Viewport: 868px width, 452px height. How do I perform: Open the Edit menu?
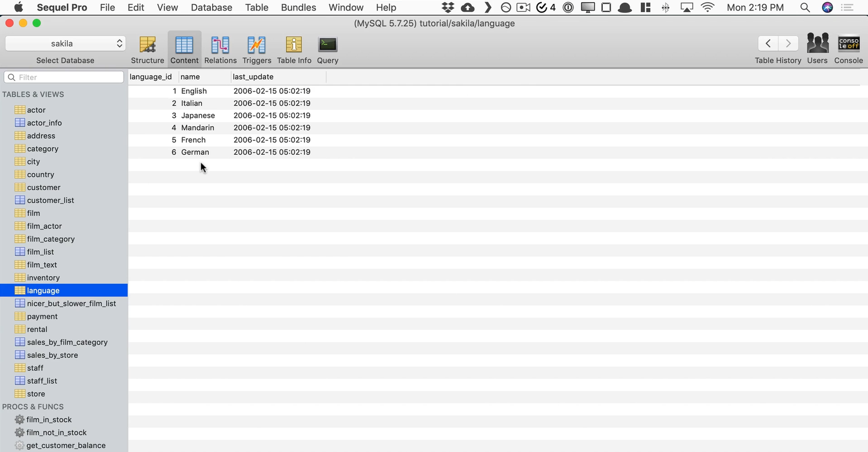coord(136,7)
